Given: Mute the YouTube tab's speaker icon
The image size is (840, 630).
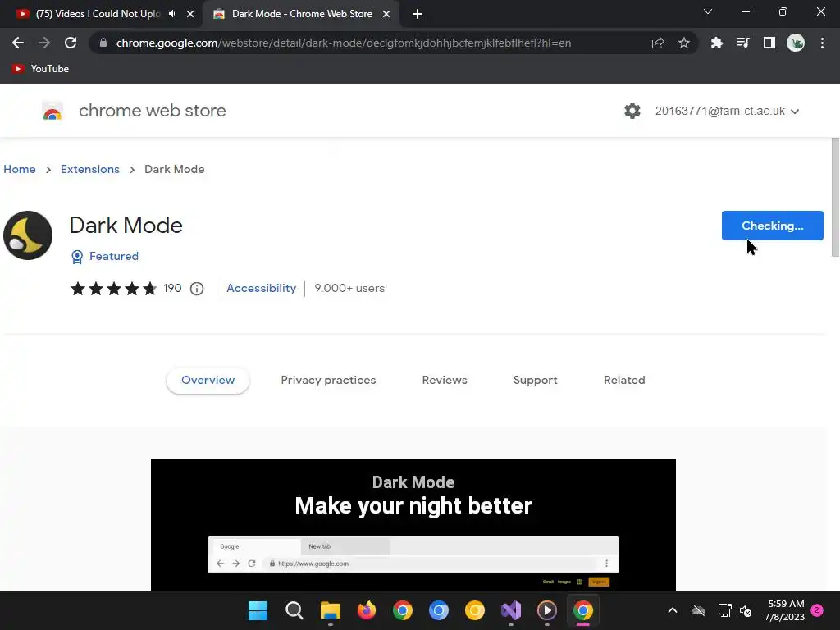Looking at the screenshot, I should coord(172,14).
